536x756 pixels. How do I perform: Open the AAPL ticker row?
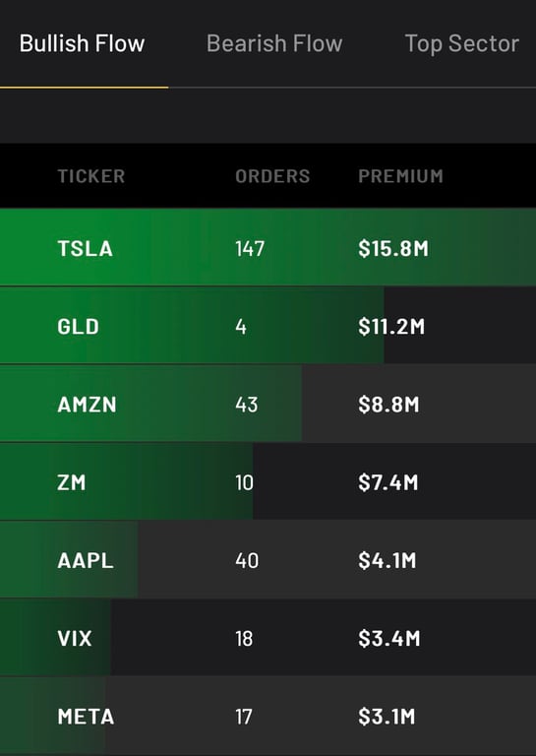click(x=268, y=560)
